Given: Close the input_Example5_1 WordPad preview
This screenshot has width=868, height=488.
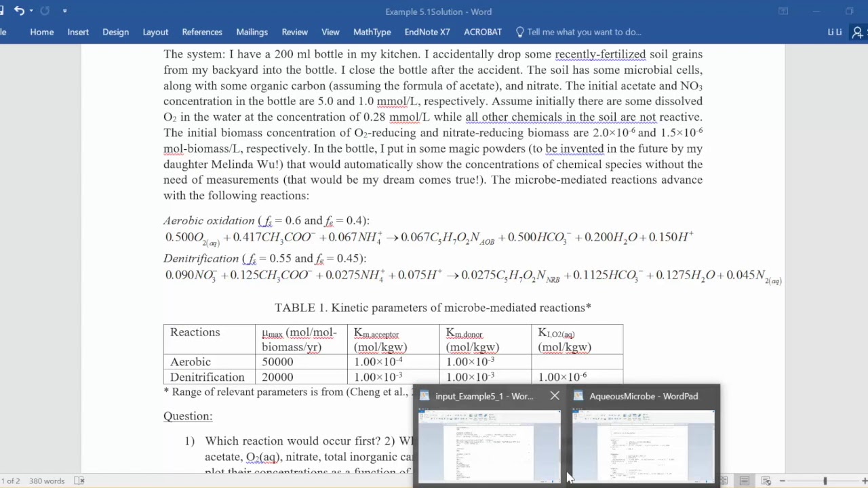Looking at the screenshot, I should 555,396.
